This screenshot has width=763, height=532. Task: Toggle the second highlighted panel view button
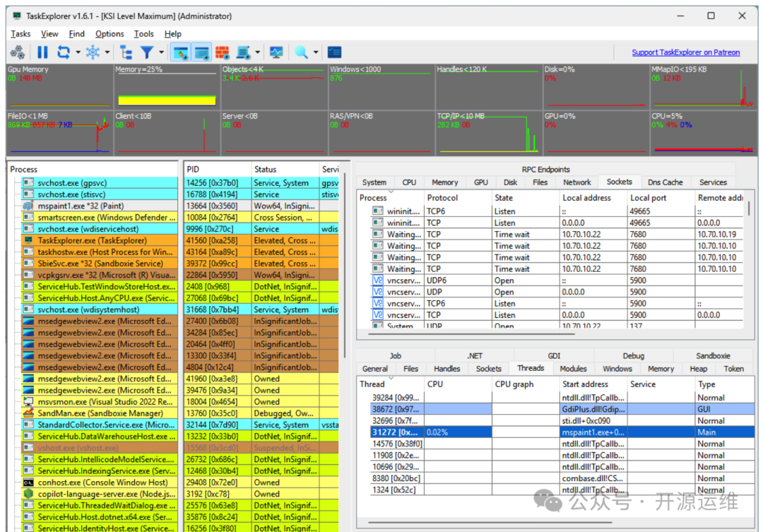[201, 52]
